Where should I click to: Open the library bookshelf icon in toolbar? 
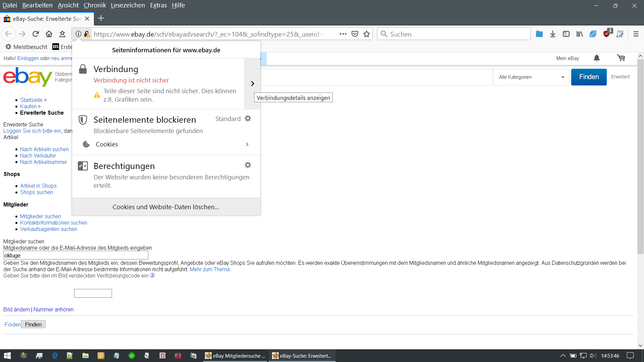tap(580, 34)
